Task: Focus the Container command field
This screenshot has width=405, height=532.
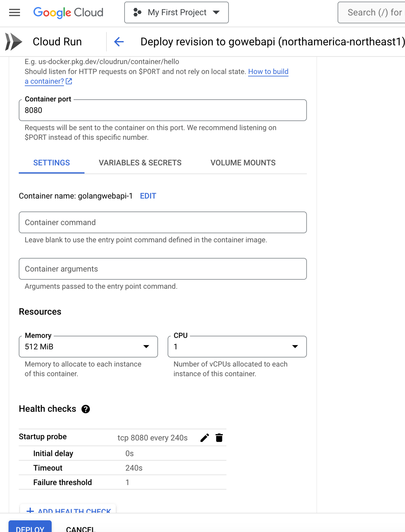Action: pos(163,223)
